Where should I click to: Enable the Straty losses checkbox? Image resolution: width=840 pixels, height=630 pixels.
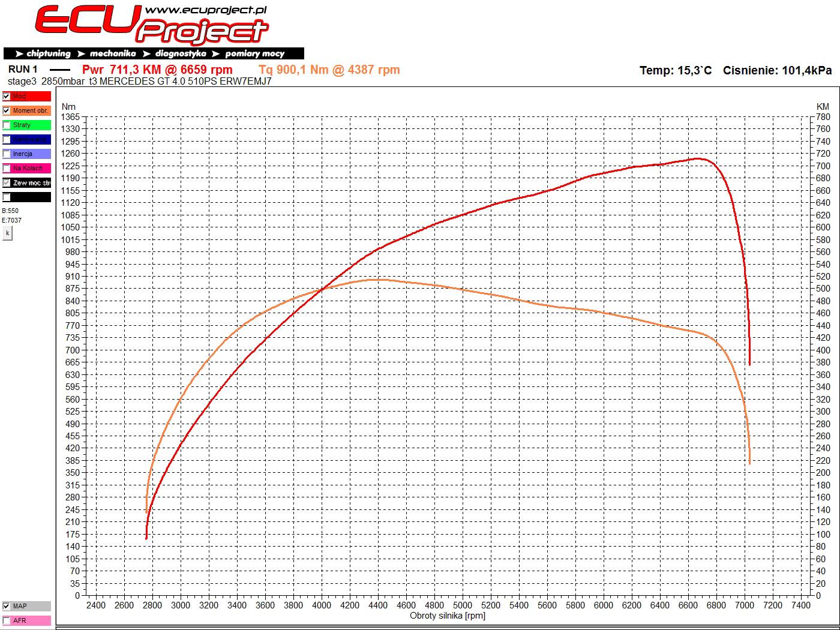tap(7, 125)
